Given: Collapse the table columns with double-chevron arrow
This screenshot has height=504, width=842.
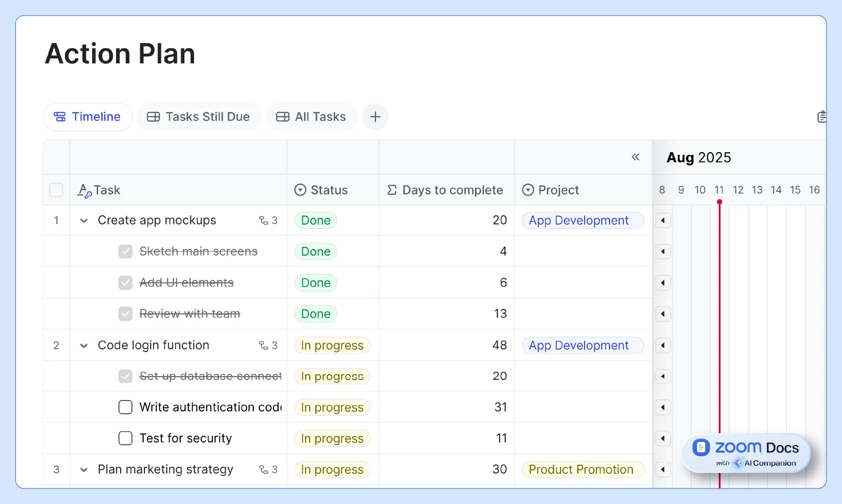Looking at the screenshot, I should coord(636,157).
